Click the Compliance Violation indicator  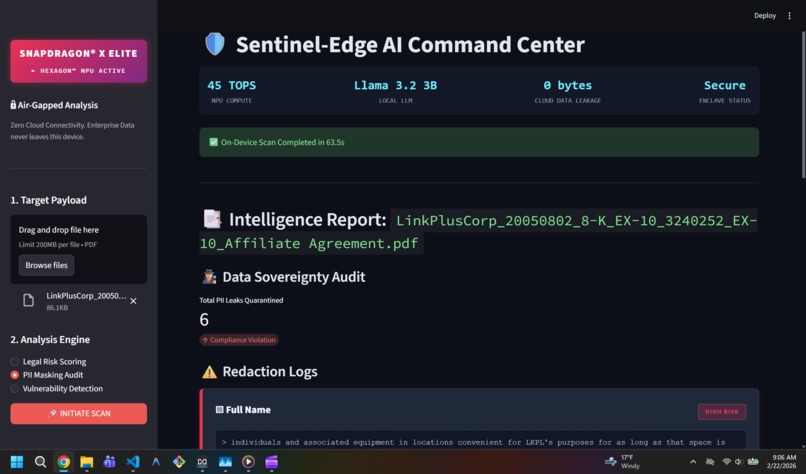[x=239, y=340]
